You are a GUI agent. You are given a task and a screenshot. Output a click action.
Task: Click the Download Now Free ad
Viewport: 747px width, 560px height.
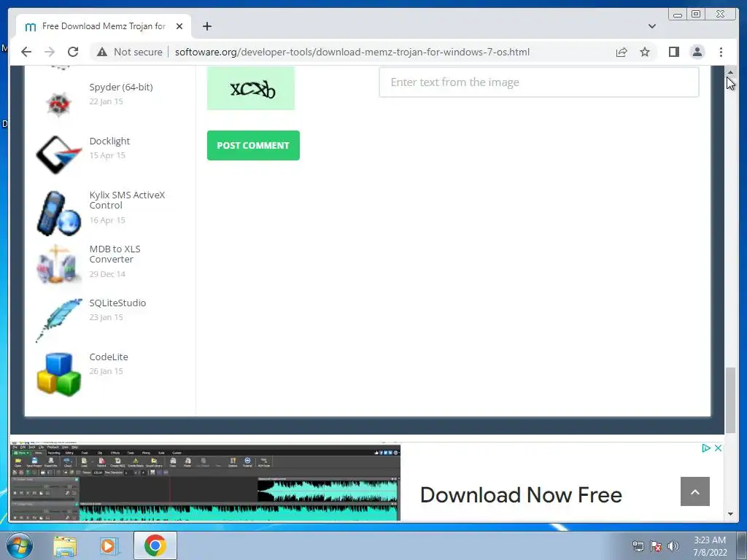tap(521, 495)
